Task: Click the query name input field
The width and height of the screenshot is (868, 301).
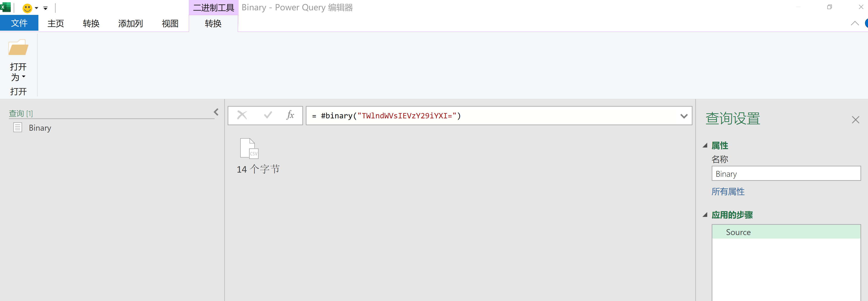Action: (x=786, y=174)
